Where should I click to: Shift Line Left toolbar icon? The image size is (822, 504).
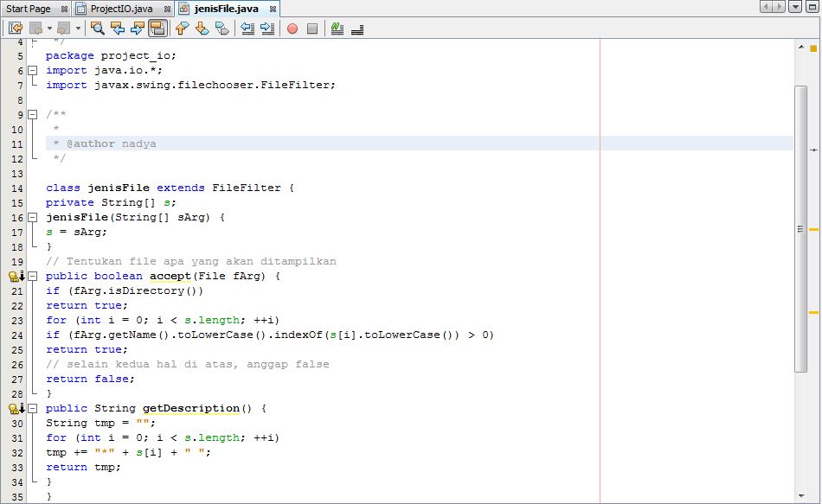click(247, 29)
